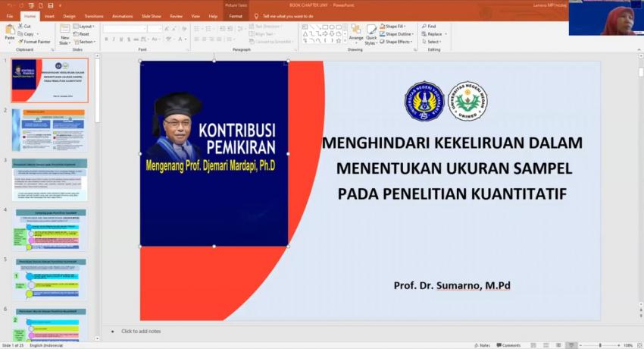Viewport: 644px width, 349px height.
Task: Click the English (Indonesia) language indicator
Action: click(46, 345)
